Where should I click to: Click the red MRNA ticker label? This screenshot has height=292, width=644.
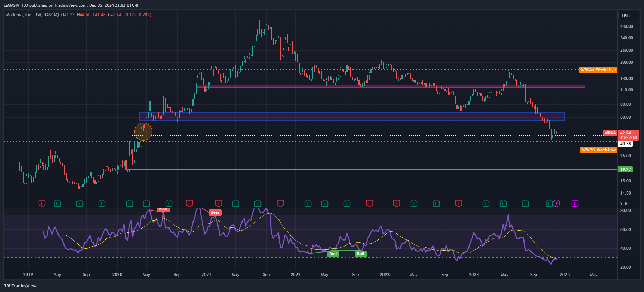pos(610,133)
